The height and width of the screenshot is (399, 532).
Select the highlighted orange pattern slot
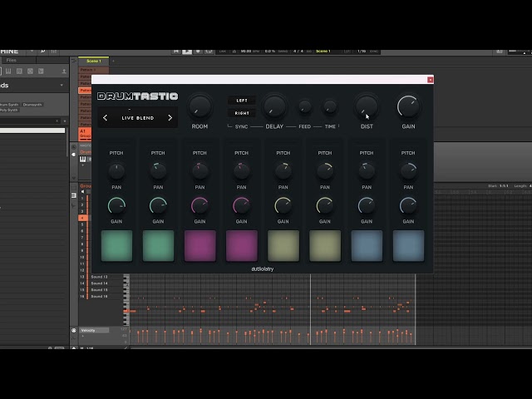[x=85, y=91]
